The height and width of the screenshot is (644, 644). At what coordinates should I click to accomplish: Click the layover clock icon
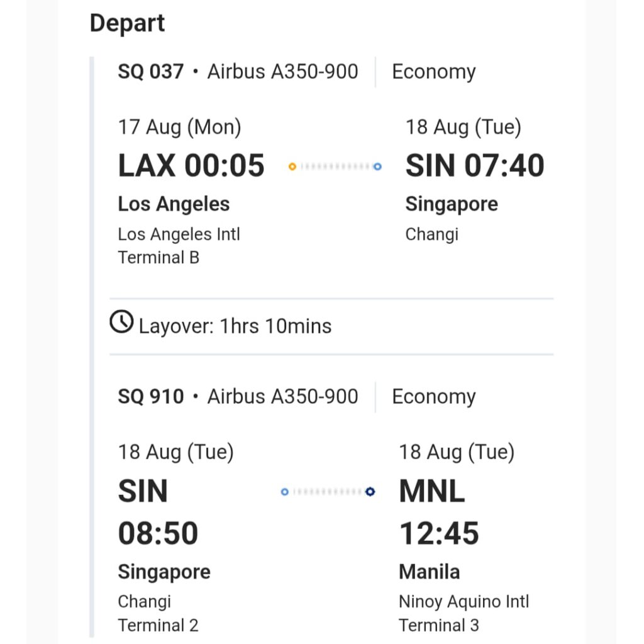pos(121,322)
